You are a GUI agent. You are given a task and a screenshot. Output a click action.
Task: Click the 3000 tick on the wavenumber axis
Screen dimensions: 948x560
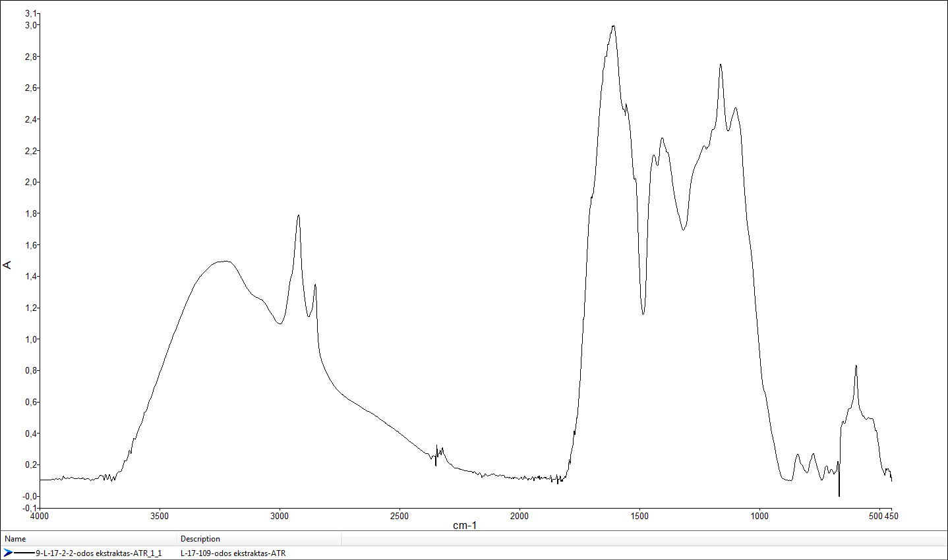pyautogui.click(x=280, y=516)
